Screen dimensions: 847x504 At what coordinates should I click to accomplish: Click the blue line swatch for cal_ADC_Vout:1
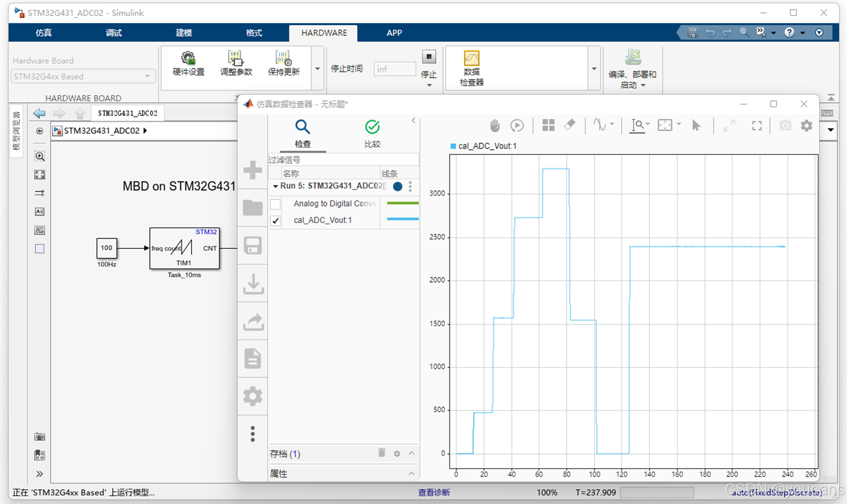[x=402, y=219]
